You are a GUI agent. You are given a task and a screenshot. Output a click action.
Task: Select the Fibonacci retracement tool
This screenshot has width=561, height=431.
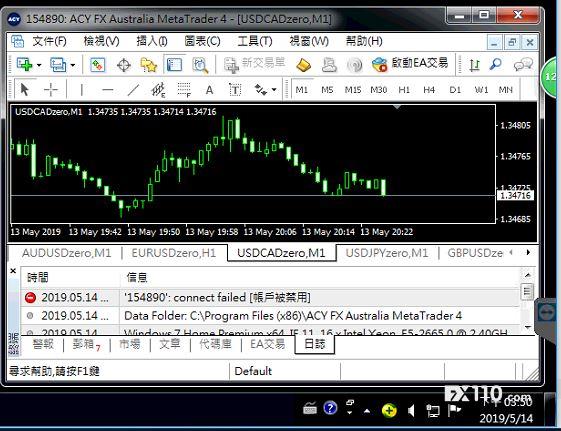point(184,89)
